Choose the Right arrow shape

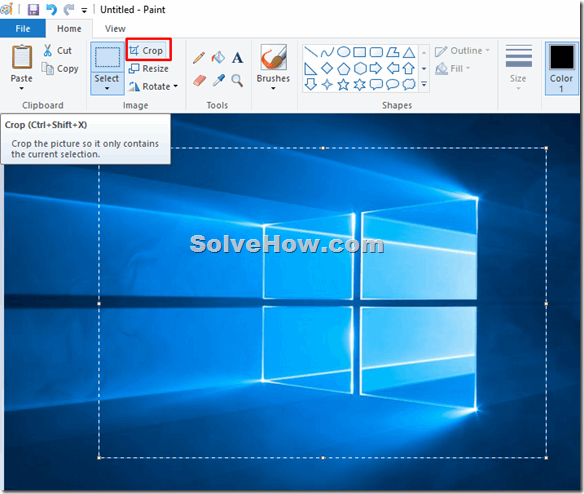point(376,69)
